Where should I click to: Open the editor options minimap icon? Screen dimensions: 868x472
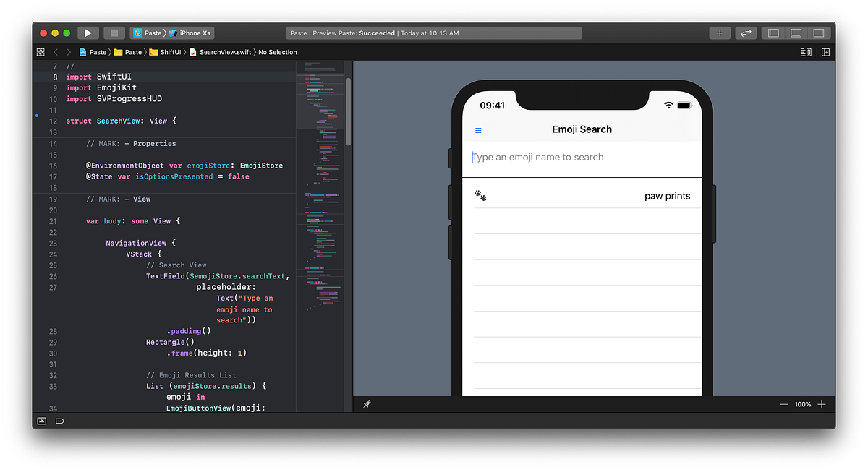tap(805, 52)
